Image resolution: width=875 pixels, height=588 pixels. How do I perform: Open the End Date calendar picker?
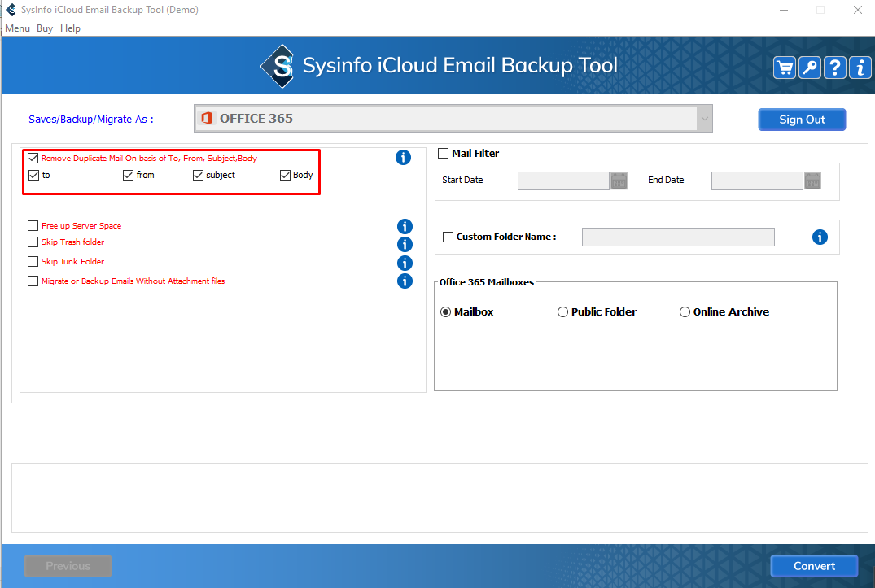pos(812,181)
